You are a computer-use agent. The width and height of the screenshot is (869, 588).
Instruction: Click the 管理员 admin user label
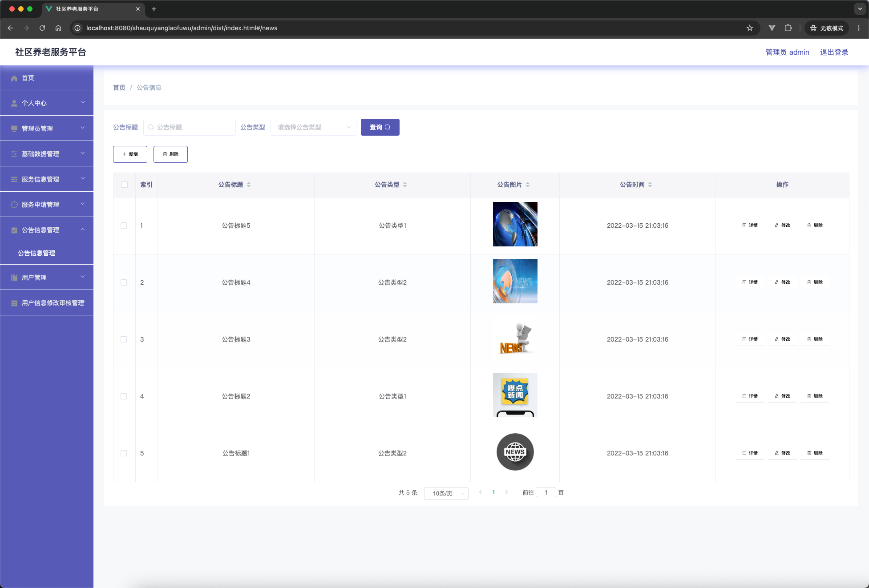click(x=788, y=52)
